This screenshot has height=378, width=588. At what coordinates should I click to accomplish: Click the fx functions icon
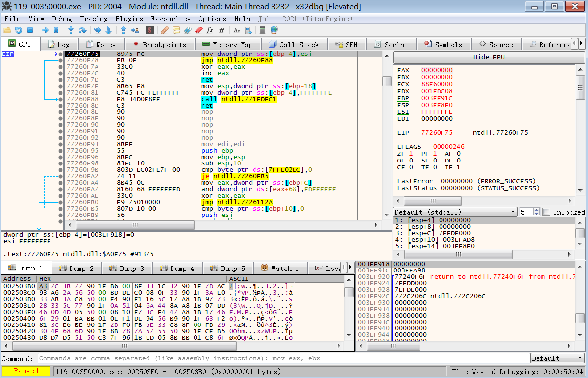click(210, 30)
